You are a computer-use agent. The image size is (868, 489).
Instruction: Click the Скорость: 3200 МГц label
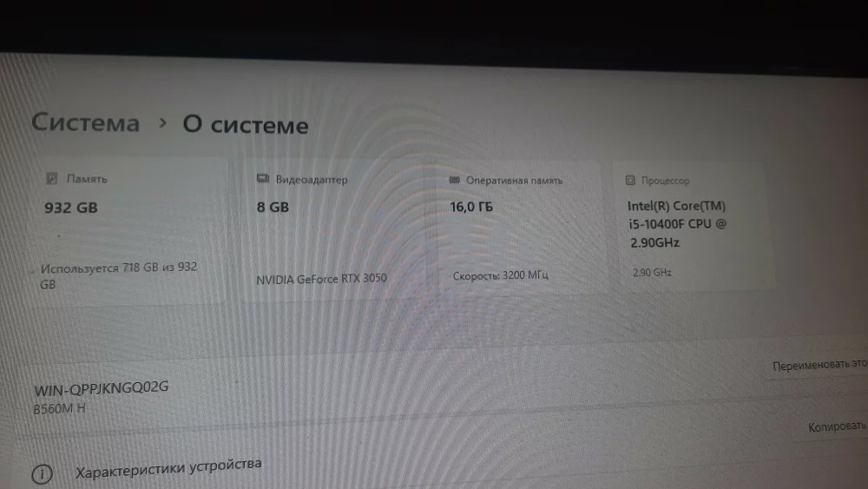tap(501, 275)
